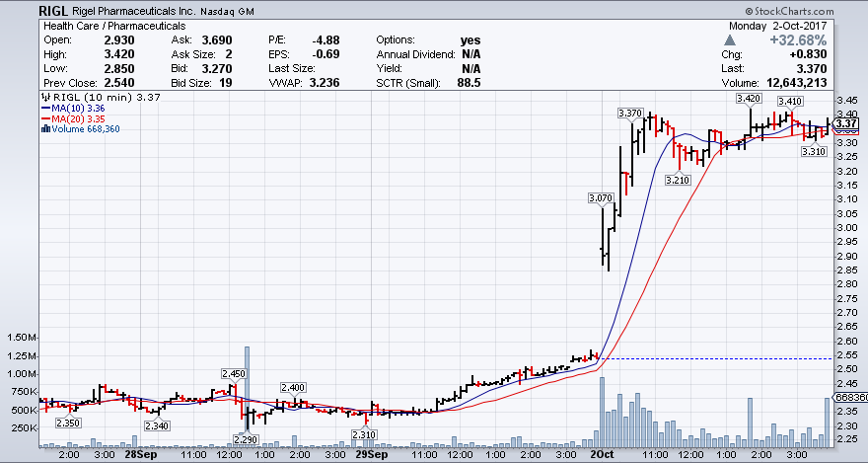Click the blue MA(10) legend line marker
Screen dimensions: 868x463
[43, 108]
